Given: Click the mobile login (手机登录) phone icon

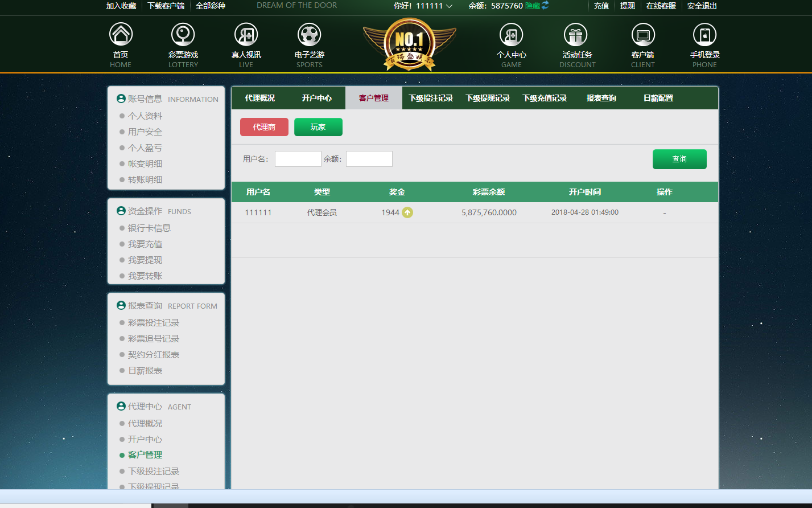Looking at the screenshot, I should (704, 35).
